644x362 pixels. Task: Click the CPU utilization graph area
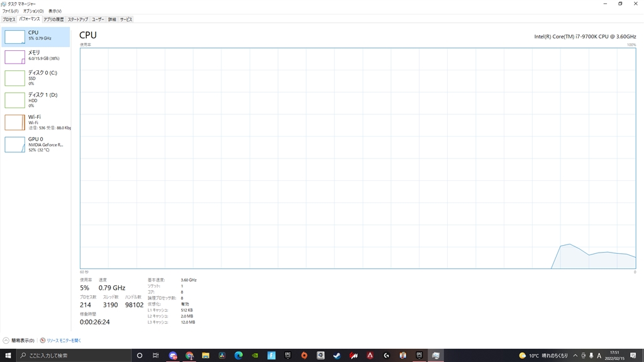click(x=358, y=158)
